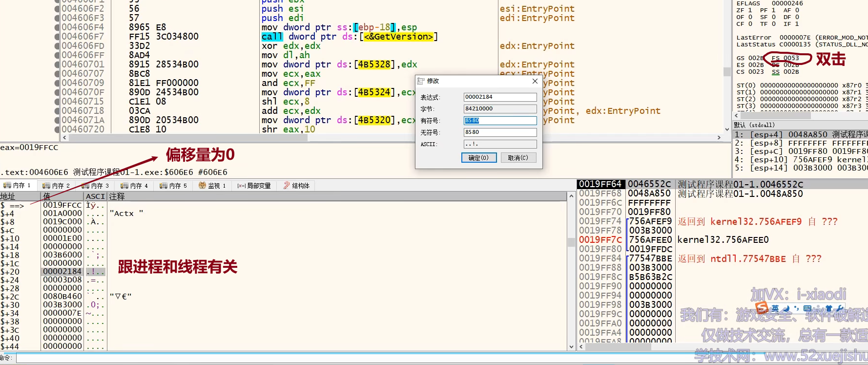The height and width of the screenshot is (365, 868).
Task: Click the 英 language indicator in IME toolbar
Action: pos(775,308)
